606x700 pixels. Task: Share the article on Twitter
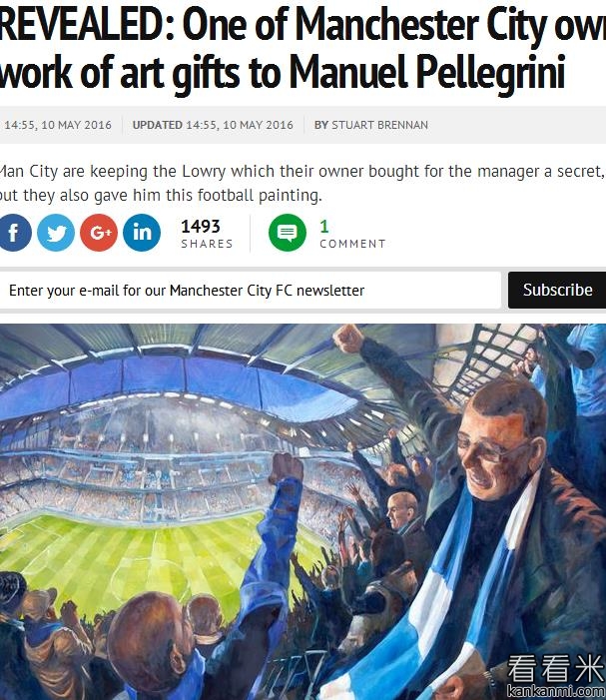pos(56,233)
